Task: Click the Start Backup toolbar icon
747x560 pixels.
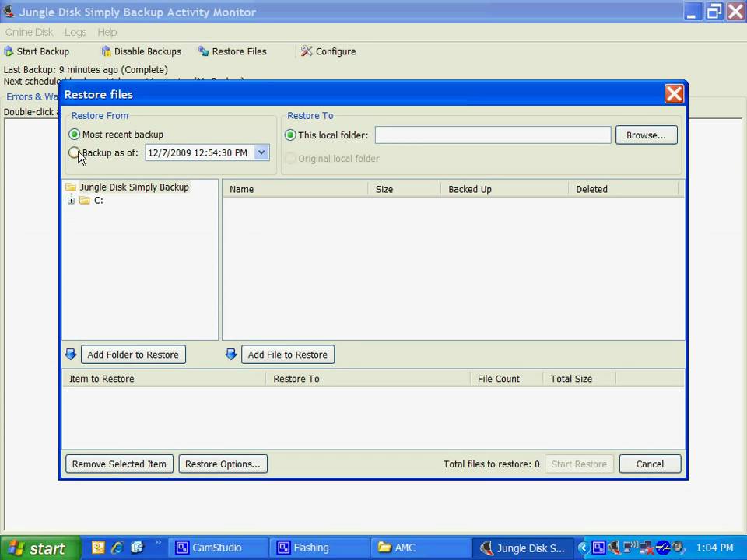Action: [x=9, y=51]
